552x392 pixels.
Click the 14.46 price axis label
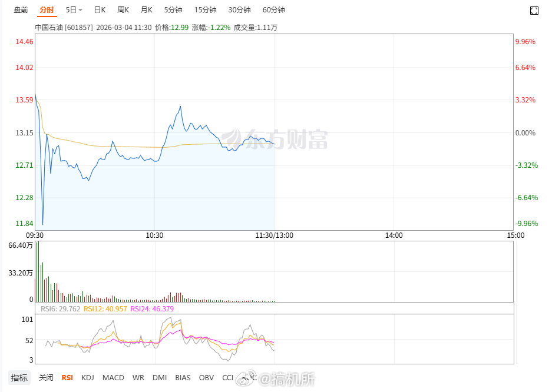24,41
